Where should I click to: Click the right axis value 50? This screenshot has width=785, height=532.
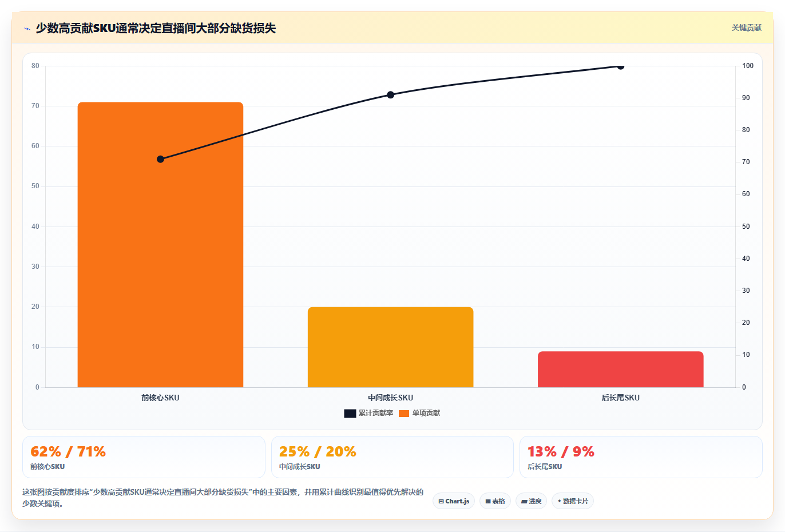[x=746, y=227]
